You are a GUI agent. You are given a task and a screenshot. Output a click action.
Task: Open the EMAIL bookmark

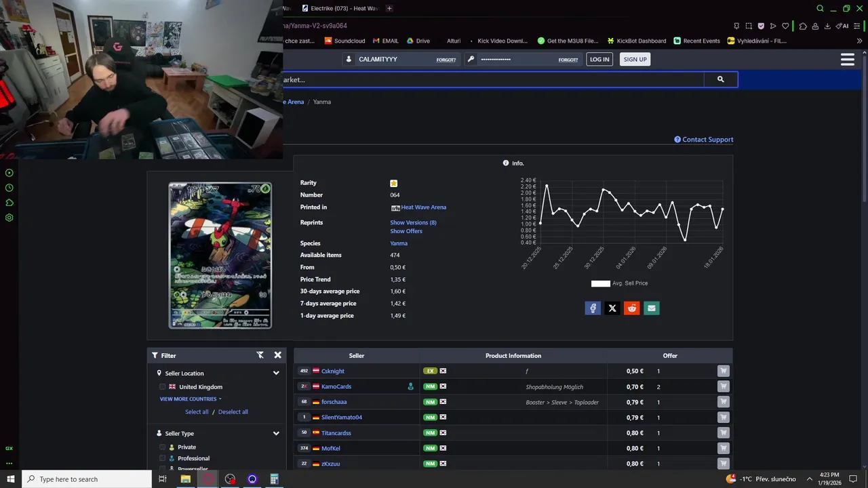385,41
